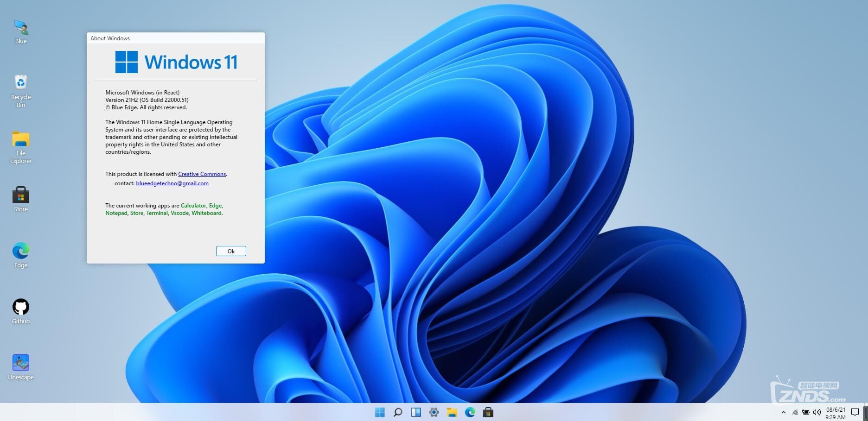Click the green 'Terminal' app name
The height and width of the screenshot is (421, 868).
click(157, 213)
